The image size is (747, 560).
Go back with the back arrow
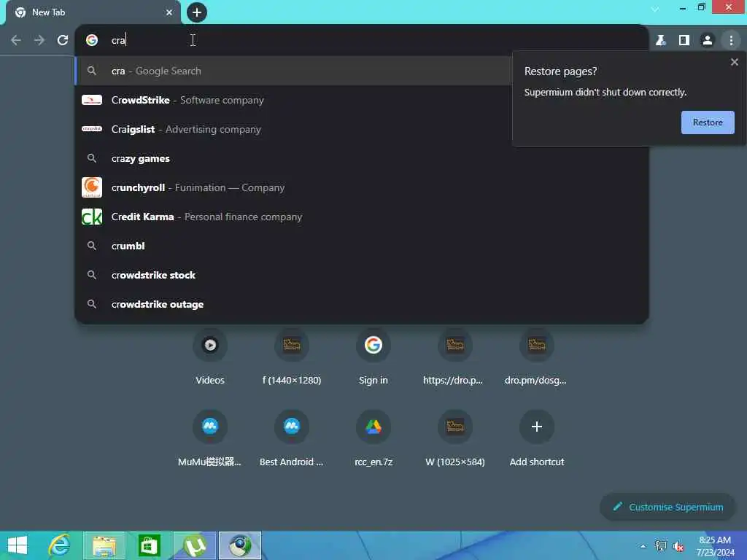tap(16, 40)
